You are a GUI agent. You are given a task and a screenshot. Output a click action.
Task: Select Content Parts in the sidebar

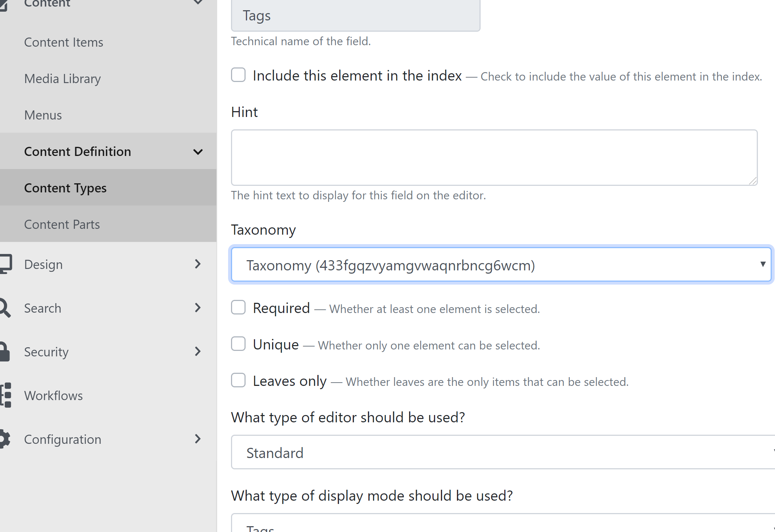[62, 224]
